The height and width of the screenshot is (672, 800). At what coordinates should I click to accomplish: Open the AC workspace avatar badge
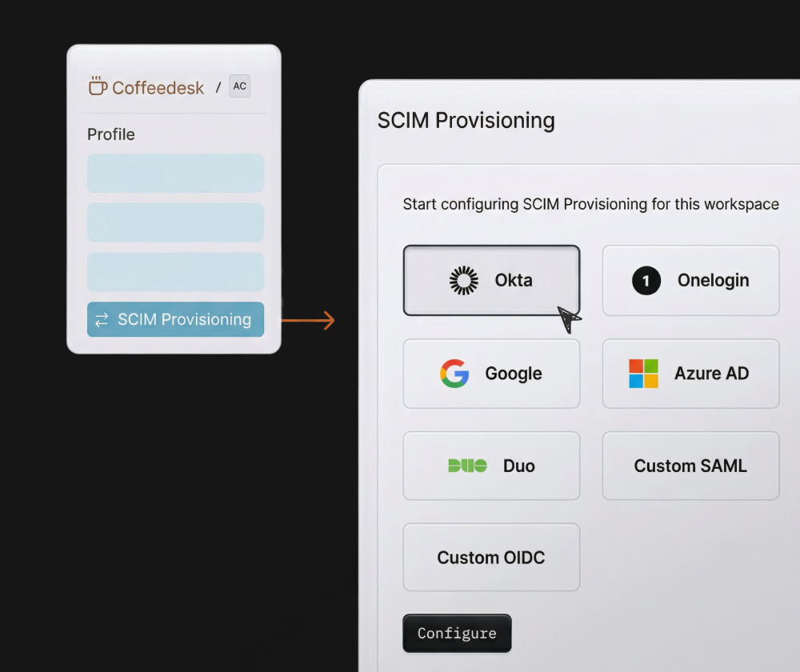[240, 86]
